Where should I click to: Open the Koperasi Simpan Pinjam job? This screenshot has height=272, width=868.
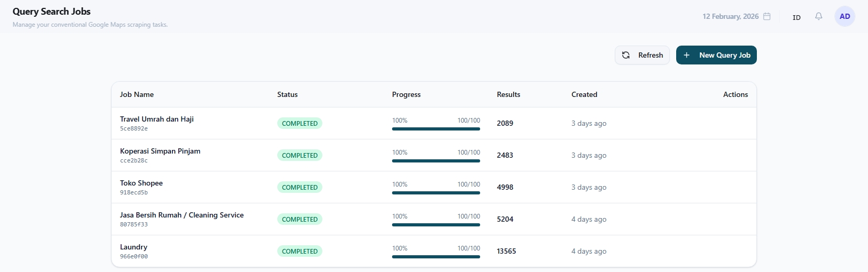(x=160, y=151)
